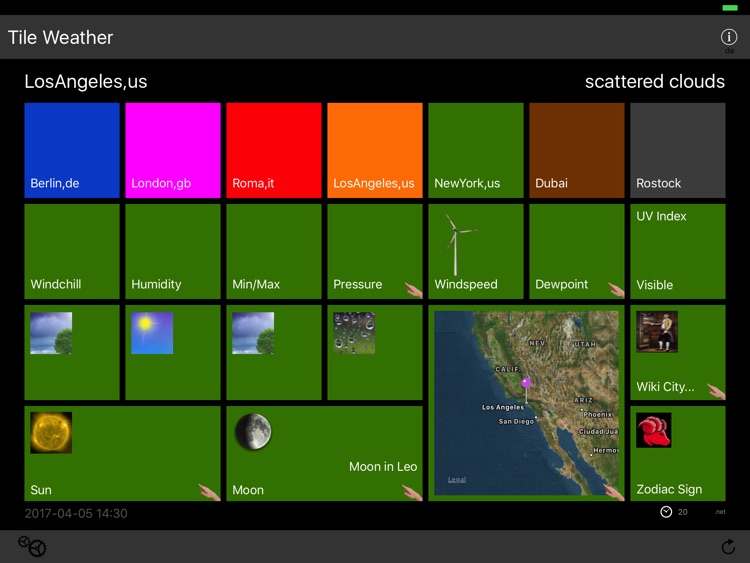The height and width of the screenshot is (563, 750).
Task: Click the wind turbine icon
Action: [458, 243]
